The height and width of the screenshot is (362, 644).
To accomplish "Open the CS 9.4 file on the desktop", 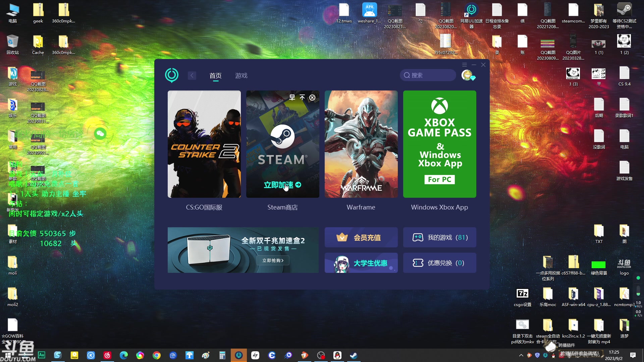I will (x=624, y=76).
